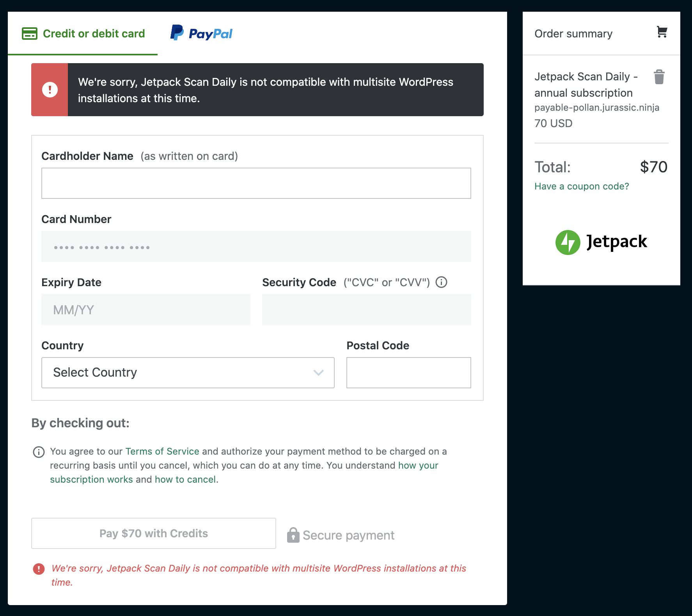The image size is (692, 616).
Task: Click Pay $70 with Credits button
Action: click(x=154, y=533)
